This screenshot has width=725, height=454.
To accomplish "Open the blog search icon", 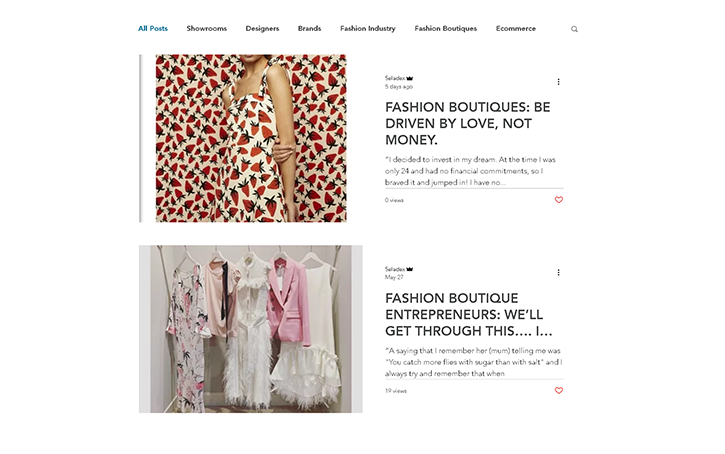I will tap(574, 29).
